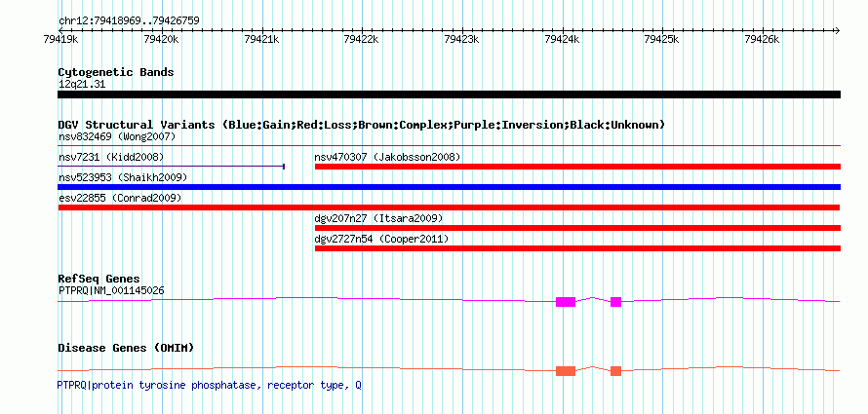
Task: Click the Cytogenetic Bands track title
Action: pos(116,72)
